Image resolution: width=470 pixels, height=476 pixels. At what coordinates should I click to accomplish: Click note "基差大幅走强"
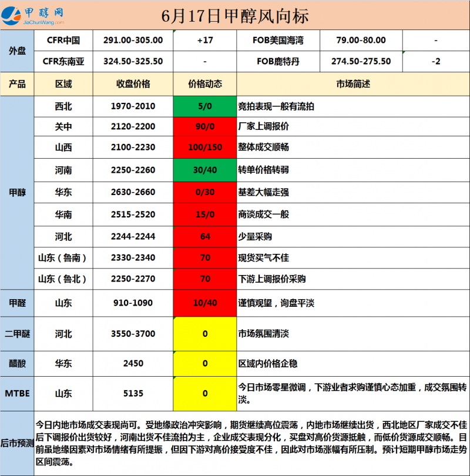[x=263, y=192]
